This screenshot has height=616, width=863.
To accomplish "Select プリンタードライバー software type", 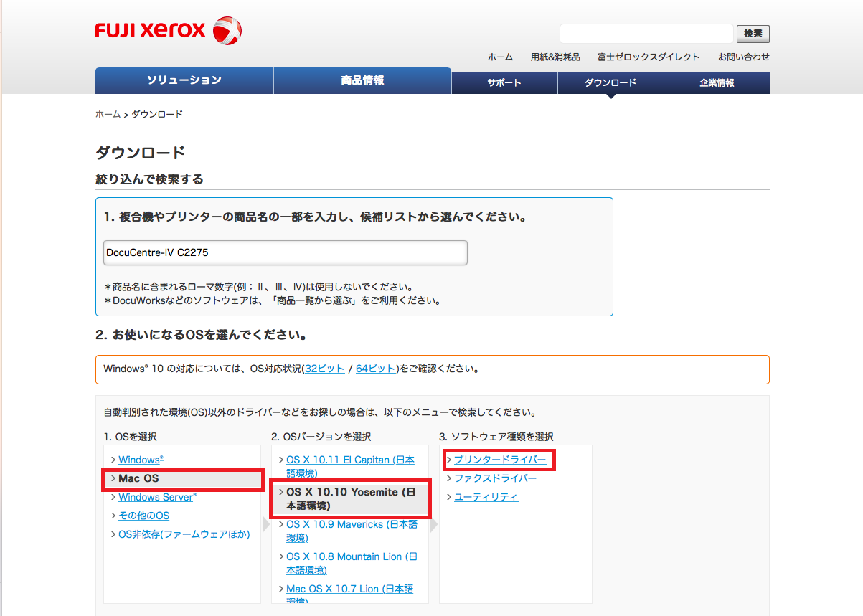I will click(x=500, y=459).
